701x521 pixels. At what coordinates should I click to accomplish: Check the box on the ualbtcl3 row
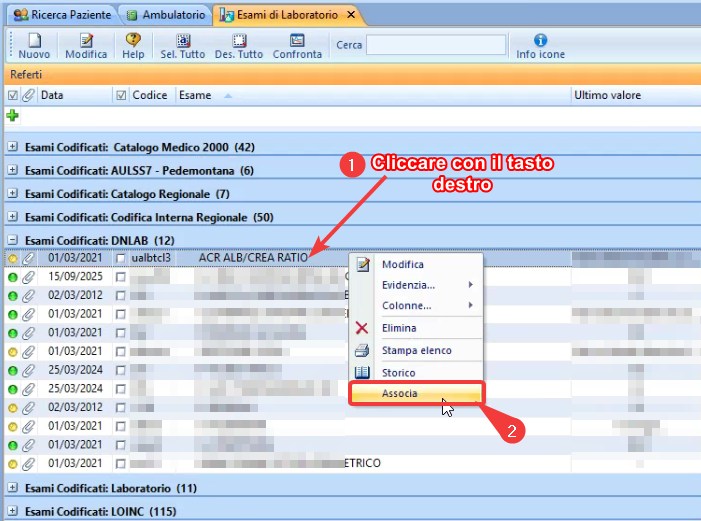coord(120,258)
